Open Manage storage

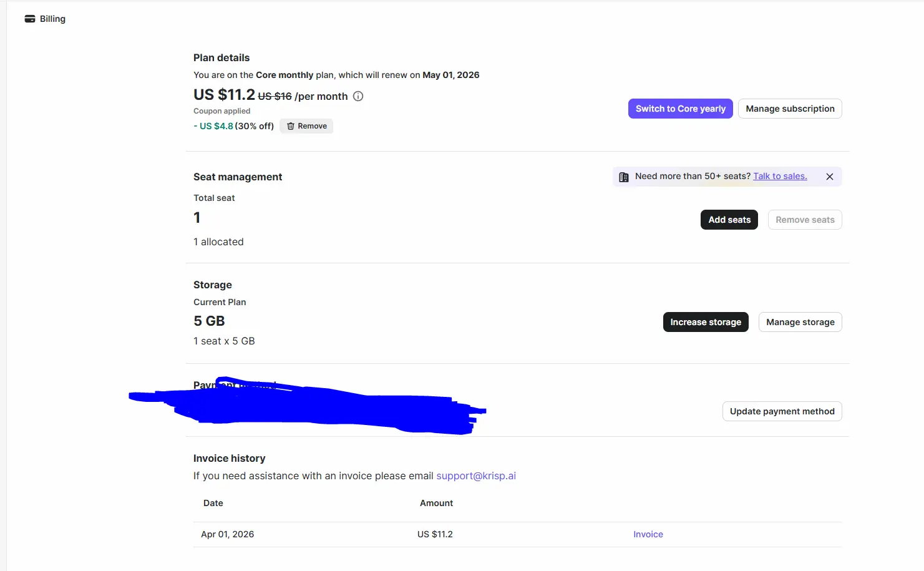pyautogui.click(x=800, y=322)
